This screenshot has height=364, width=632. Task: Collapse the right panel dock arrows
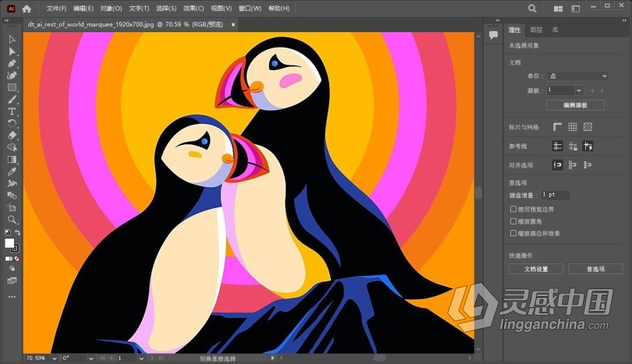[x=625, y=20]
